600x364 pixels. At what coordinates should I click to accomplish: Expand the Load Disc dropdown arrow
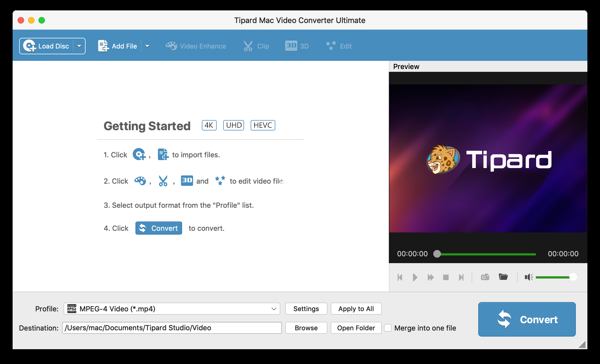(x=79, y=46)
